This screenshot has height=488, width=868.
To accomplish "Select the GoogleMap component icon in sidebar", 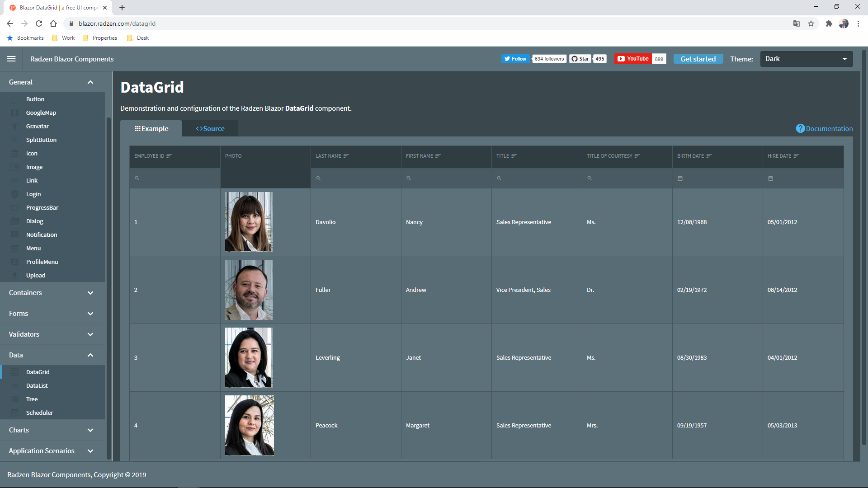I will tap(14, 113).
